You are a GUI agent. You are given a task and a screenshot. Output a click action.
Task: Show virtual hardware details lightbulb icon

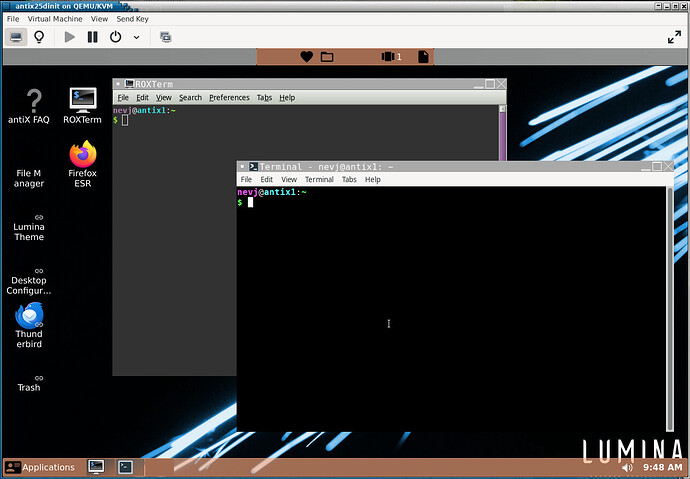[40, 37]
